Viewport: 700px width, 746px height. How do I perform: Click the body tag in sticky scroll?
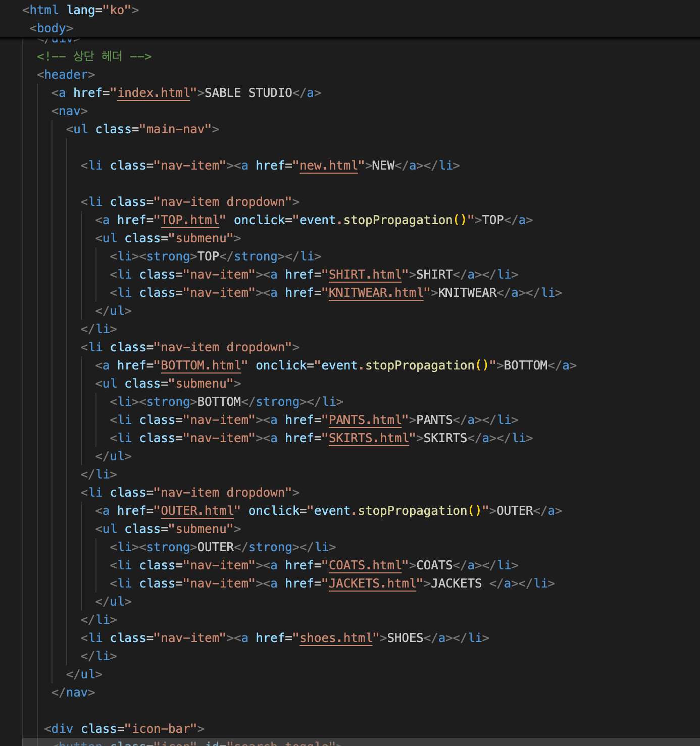[x=51, y=28]
